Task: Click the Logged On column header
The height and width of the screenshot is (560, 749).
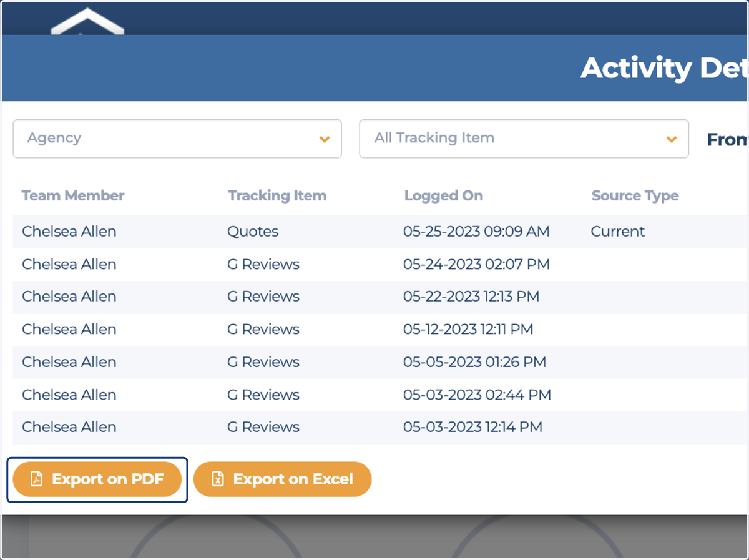Action: (444, 195)
